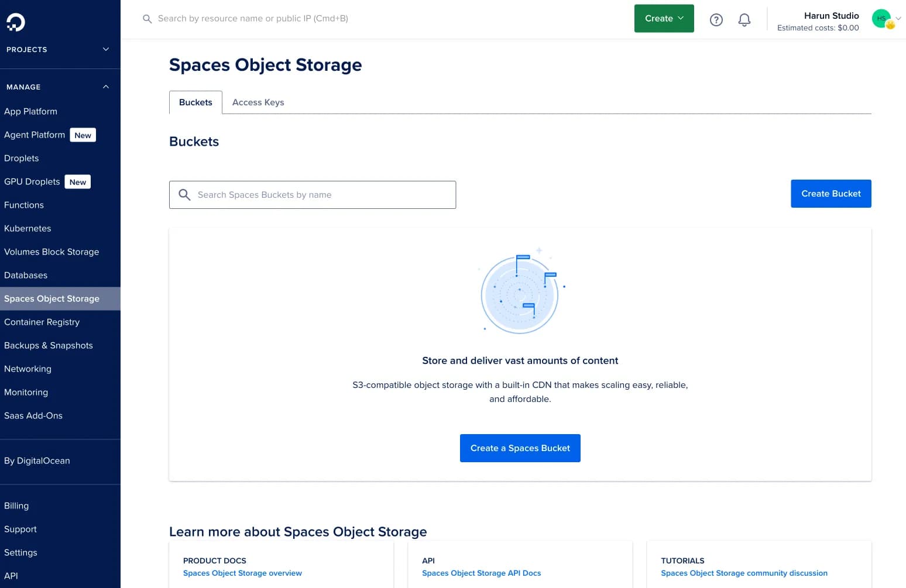906x588 pixels.
Task: Click the Harun Studio avatar icon
Action: pyautogui.click(x=881, y=19)
